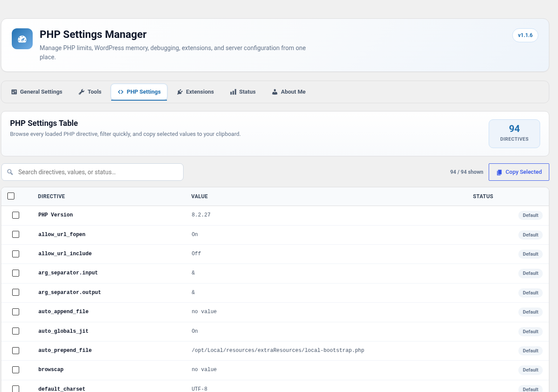
Task: Click the PHP Settings Table heading
Action: [x=44, y=123]
